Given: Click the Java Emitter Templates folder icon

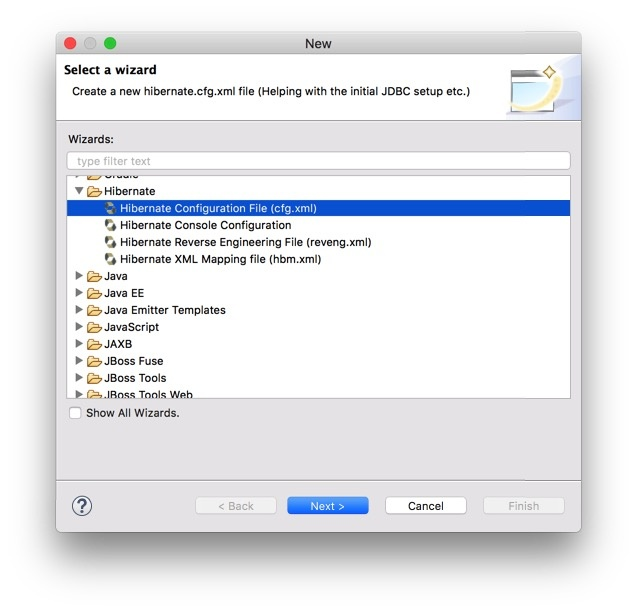Looking at the screenshot, I should 94,310.
